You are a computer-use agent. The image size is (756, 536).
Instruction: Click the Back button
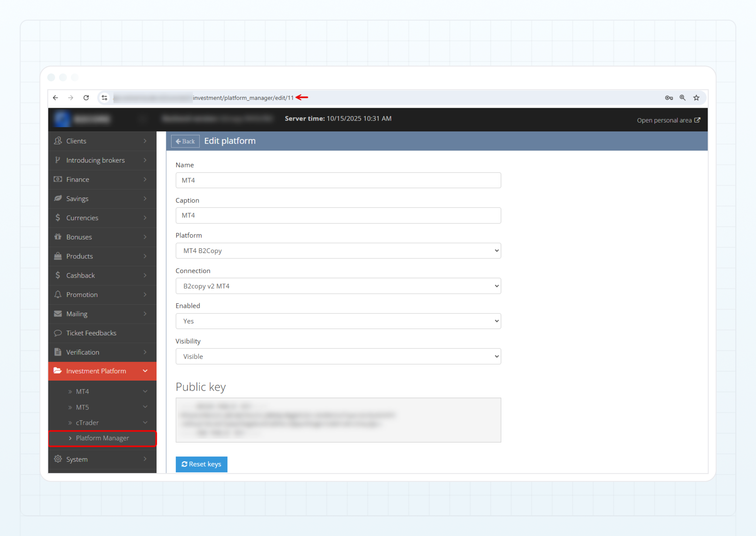[x=185, y=141]
